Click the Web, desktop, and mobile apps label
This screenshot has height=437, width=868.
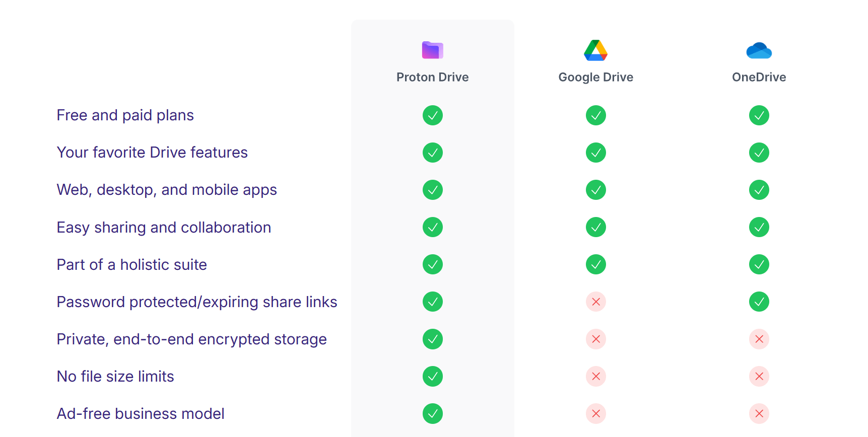167,190
